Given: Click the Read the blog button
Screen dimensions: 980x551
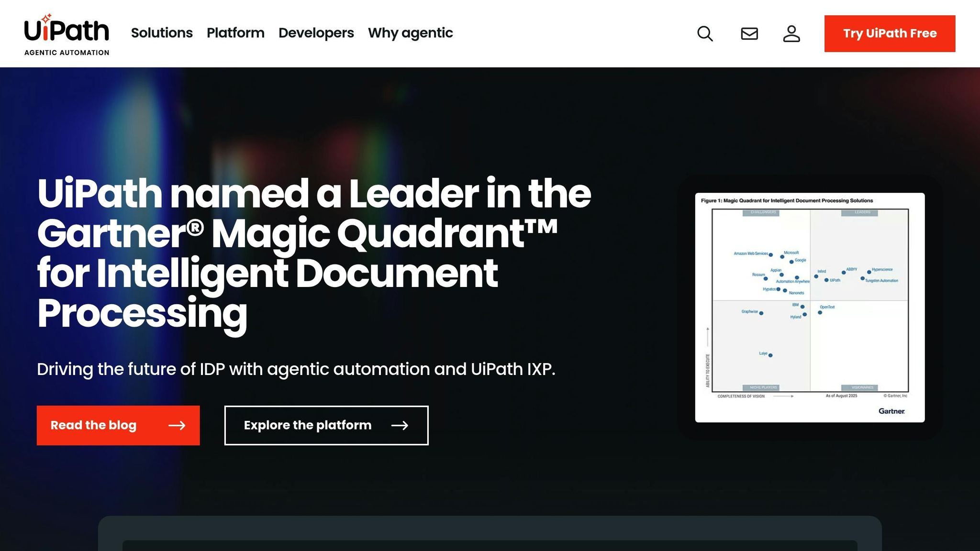Looking at the screenshot, I should tap(118, 425).
